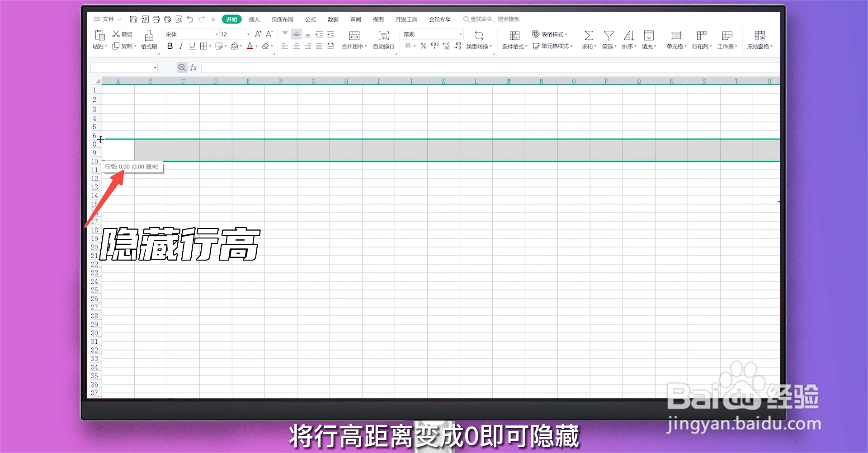
Task: Click the increase decimal icon
Action: click(446, 46)
